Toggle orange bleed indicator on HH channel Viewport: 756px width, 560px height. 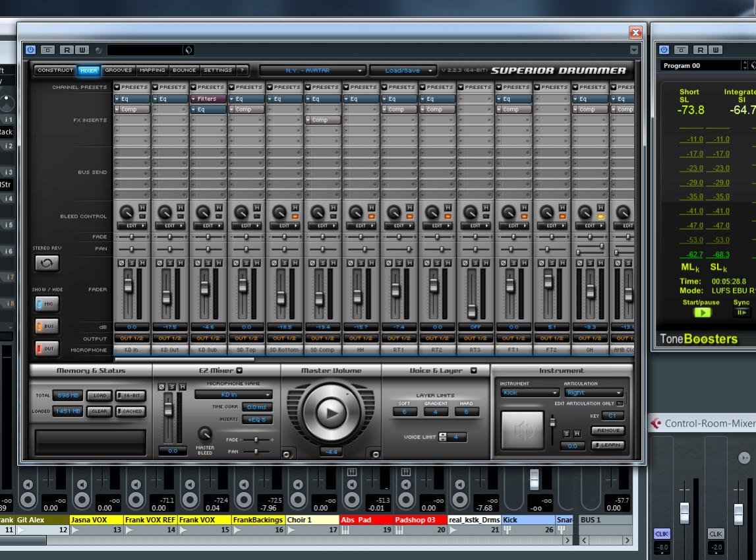click(x=371, y=216)
